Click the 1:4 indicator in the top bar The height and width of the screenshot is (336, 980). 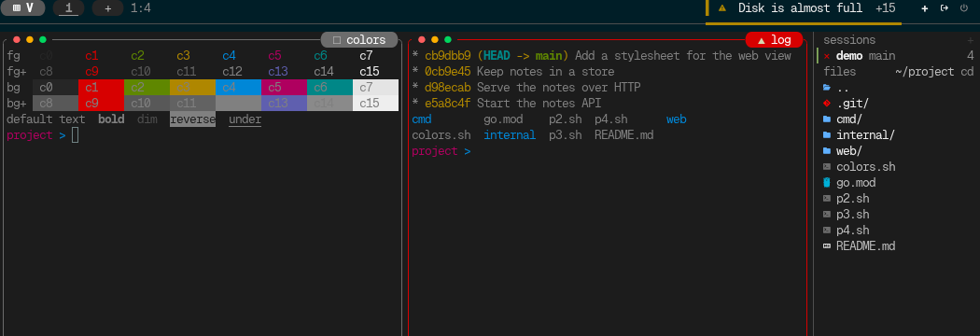pyautogui.click(x=141, y=8)
